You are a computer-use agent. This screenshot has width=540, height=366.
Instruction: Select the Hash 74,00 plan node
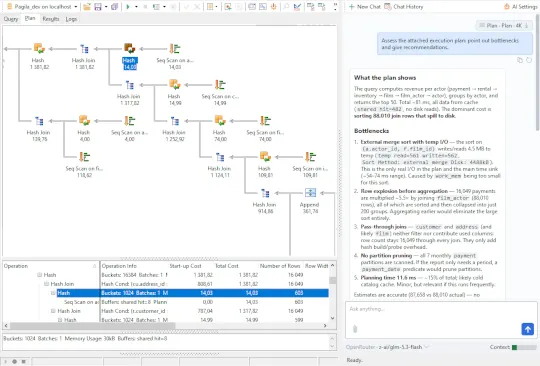(x=220, y=128)
